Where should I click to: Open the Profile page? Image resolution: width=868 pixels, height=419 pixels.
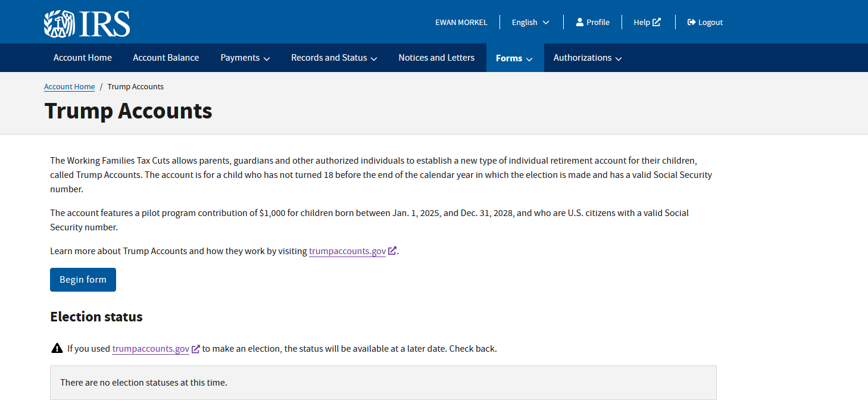click(x=592, y=22)
